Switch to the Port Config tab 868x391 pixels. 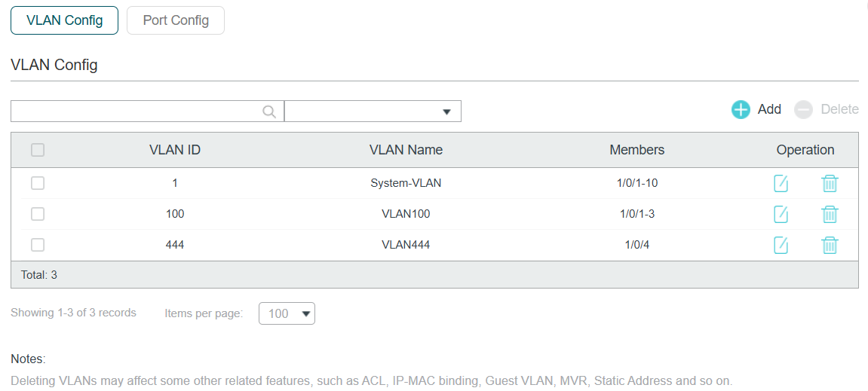176,20
